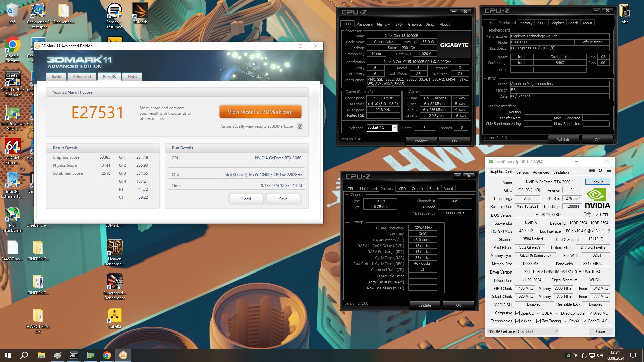The width and height of the screenshot is (644, 362).
Task: Open the Help tab in 3DMark 11
Action: [x=132, y=77]
